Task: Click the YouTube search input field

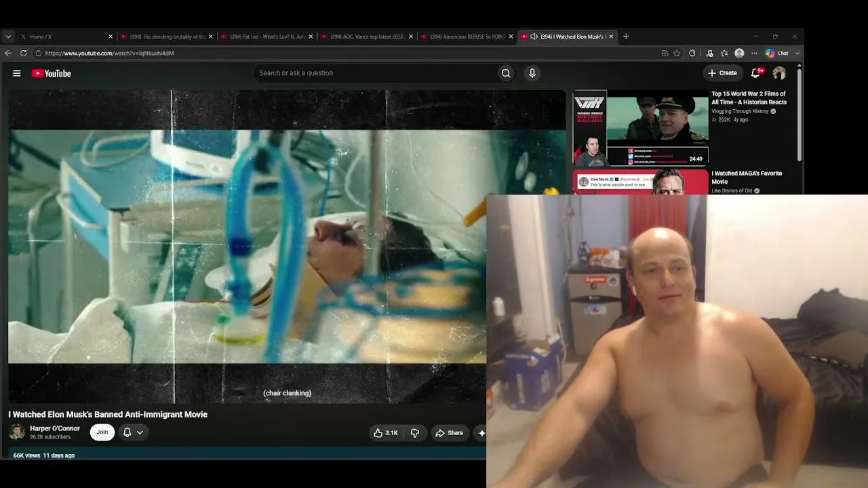Action: [x=376, y=73]
